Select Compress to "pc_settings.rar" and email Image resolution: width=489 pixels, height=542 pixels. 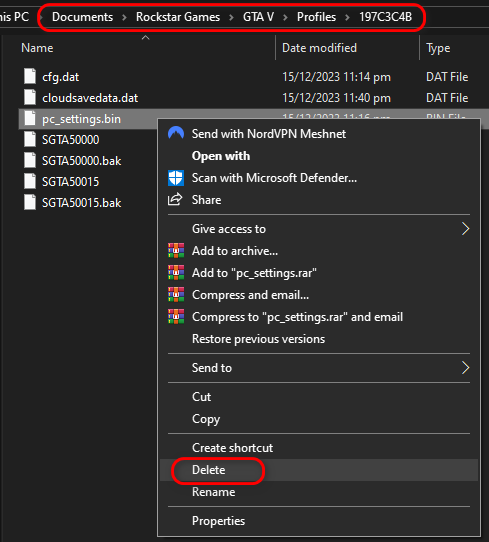point(319,317)
